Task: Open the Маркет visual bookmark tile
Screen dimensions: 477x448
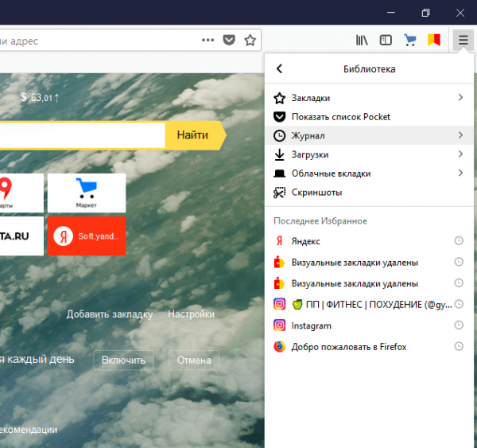Action: pyautogui.click(x=87, y=193)
